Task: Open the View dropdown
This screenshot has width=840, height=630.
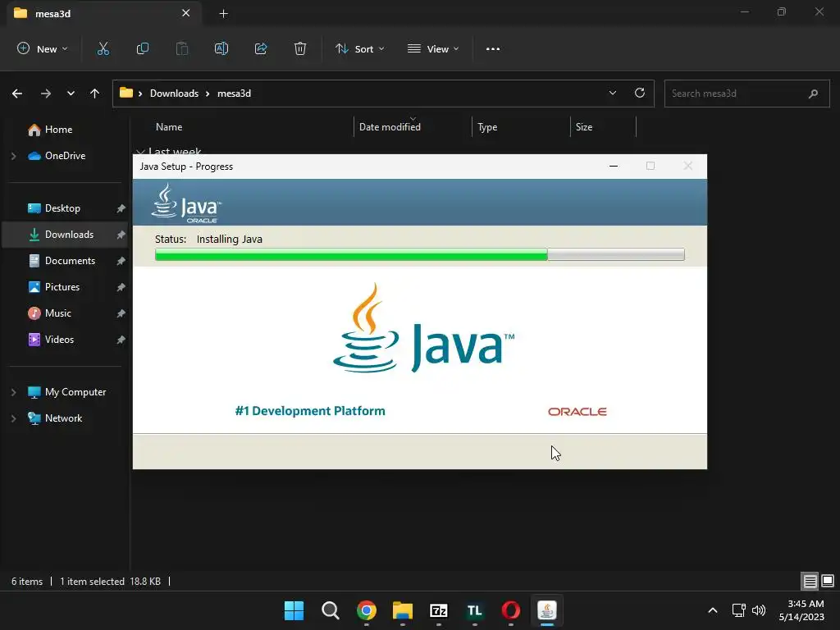Action: pos(433,48)
